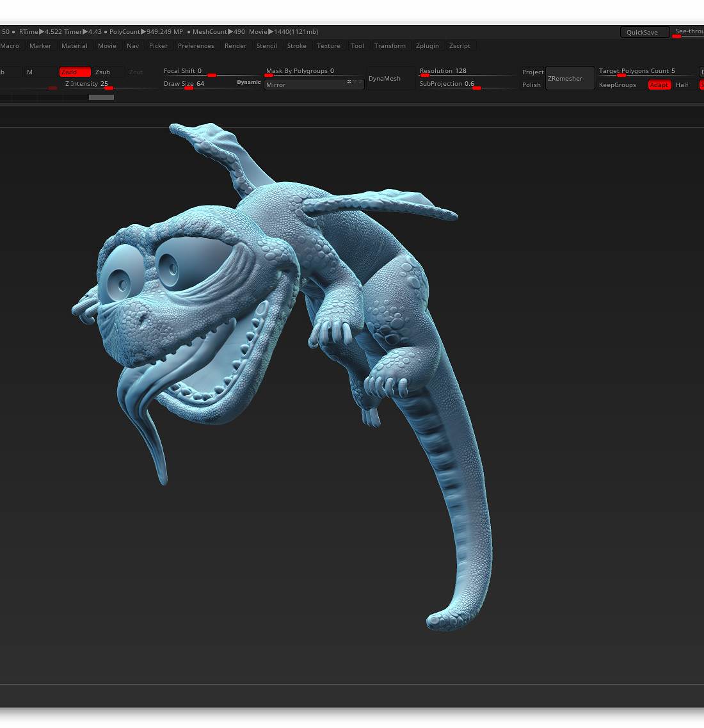Run ZRemesher on the mesh
This screenshot has height=728, width=704.
[570, 78]
